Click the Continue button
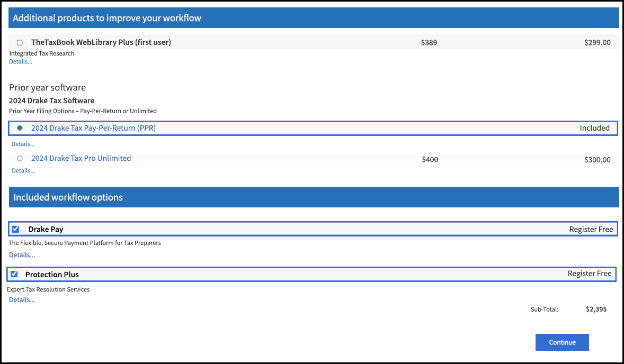 pyautogui.click(x=562, y=342)
